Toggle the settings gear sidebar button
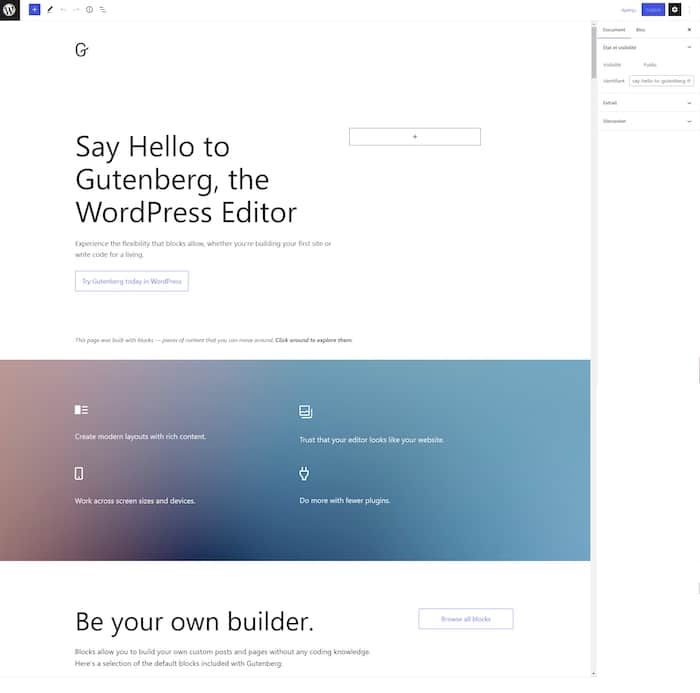The height and width of the screenshot is (693, 700). [675, 9]
